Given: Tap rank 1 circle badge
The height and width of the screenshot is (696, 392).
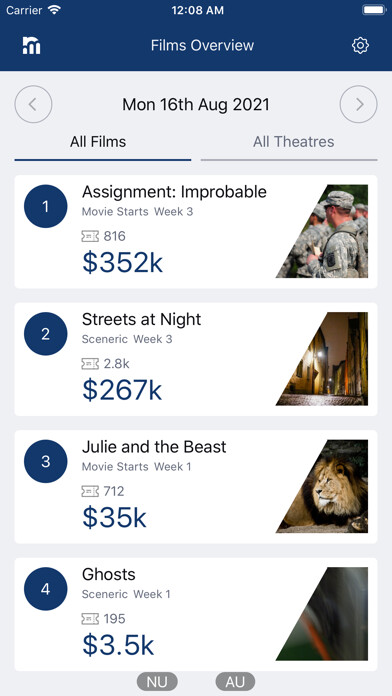Looking at the screenshot, I should pyautogui.click(x=46, y=206).
